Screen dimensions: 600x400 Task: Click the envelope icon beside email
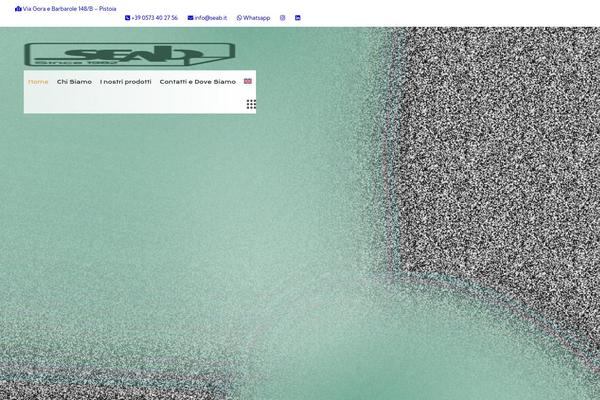(x=191, y=18)
